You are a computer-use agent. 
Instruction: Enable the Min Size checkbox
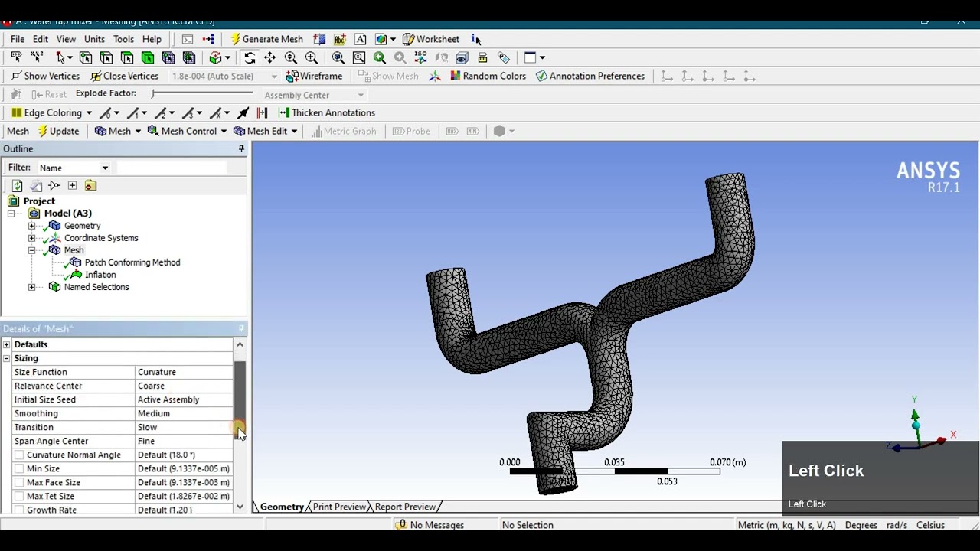(x=19, y=468)
